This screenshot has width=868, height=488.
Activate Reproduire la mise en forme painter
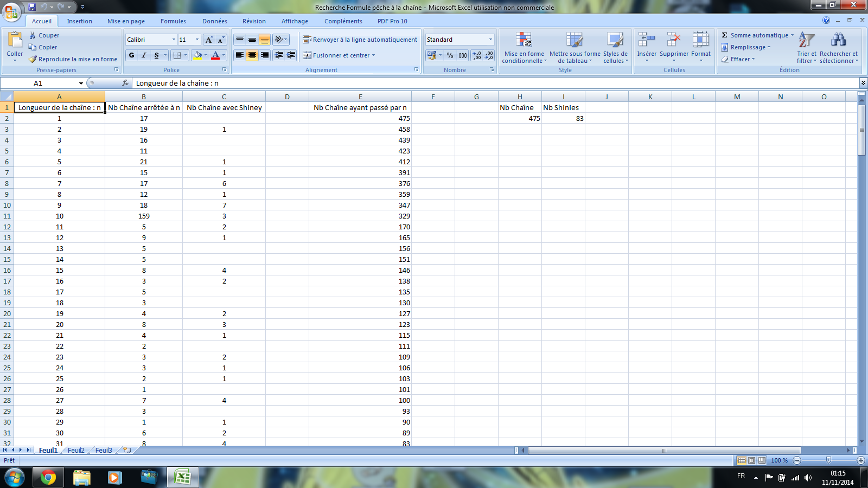click(73, 59)
